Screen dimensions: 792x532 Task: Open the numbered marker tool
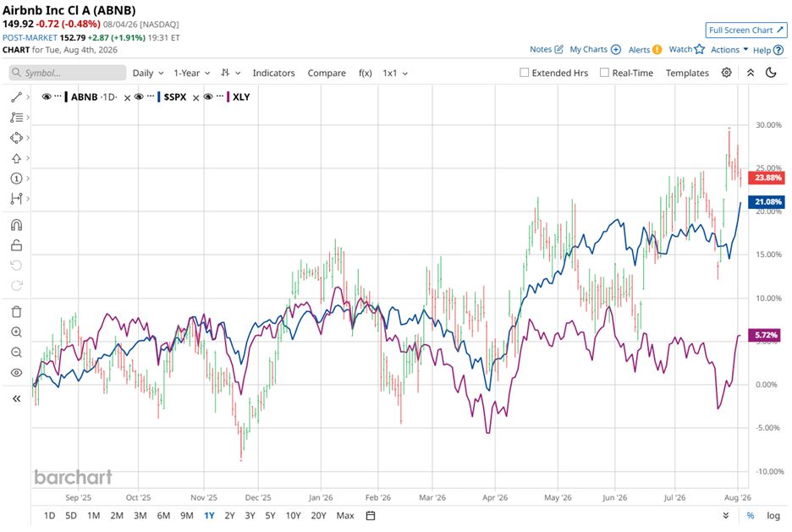tap(16, 178)
